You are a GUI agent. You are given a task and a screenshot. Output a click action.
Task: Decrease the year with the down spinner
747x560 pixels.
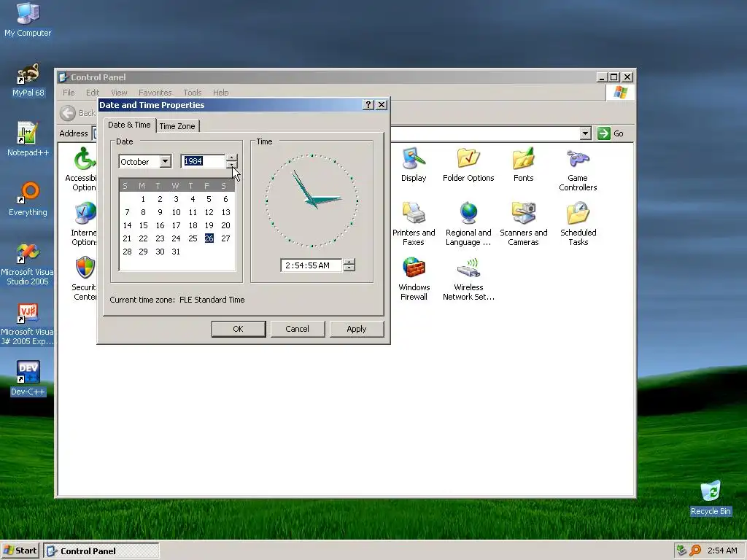coord(231,165)
